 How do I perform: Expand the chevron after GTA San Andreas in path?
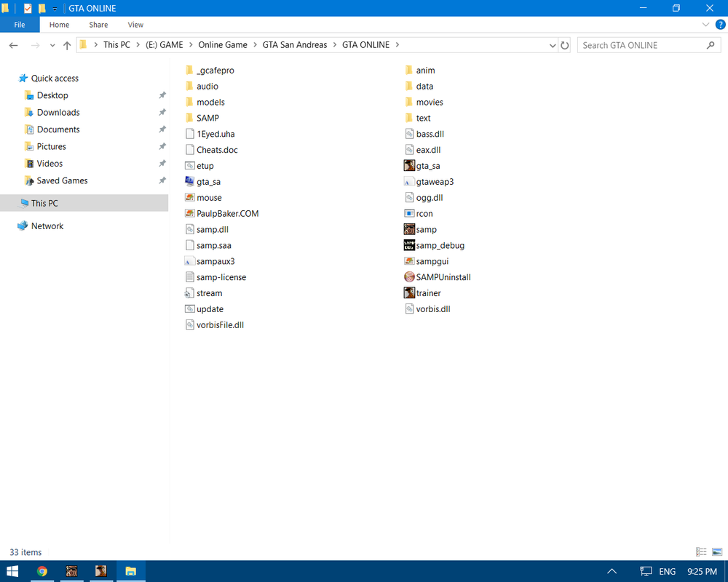(x=334, y=44)
